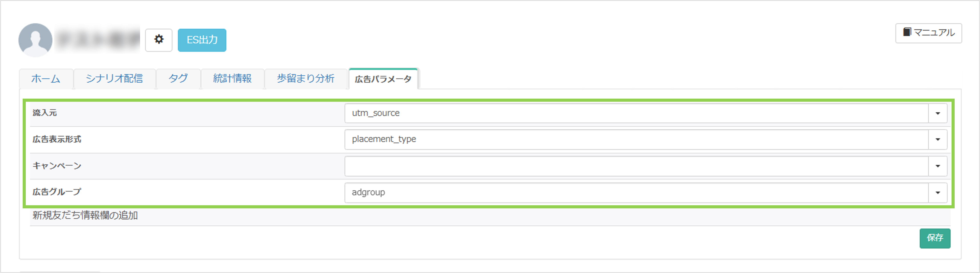Click the placement_type input field
The image size is (980, 273).
[635, 139]
